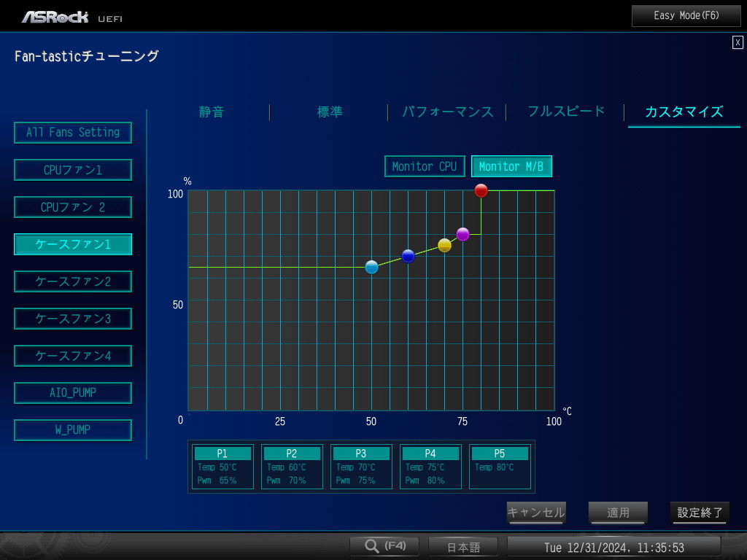
Task: Choose ケースファン3 in the fan list
Action: 73,319
